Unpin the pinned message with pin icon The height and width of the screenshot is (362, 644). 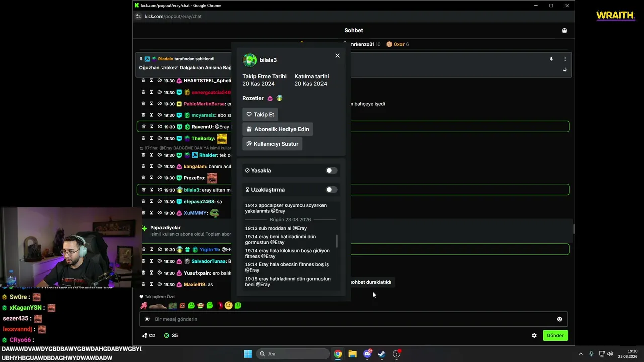[551, 59]
